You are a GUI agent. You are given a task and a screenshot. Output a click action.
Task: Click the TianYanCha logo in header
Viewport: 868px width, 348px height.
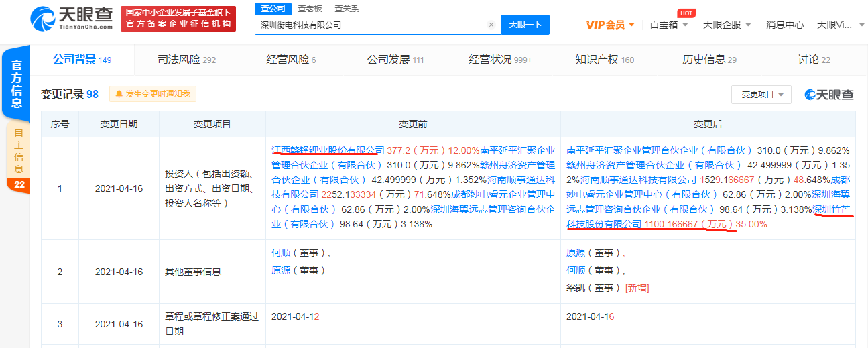click(x=70, y=19)
